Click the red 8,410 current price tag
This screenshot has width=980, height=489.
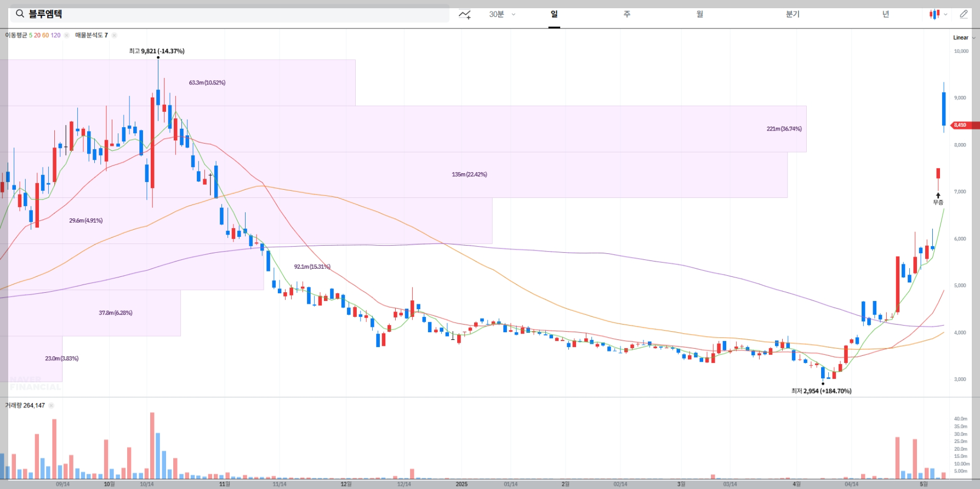point(965,125)
